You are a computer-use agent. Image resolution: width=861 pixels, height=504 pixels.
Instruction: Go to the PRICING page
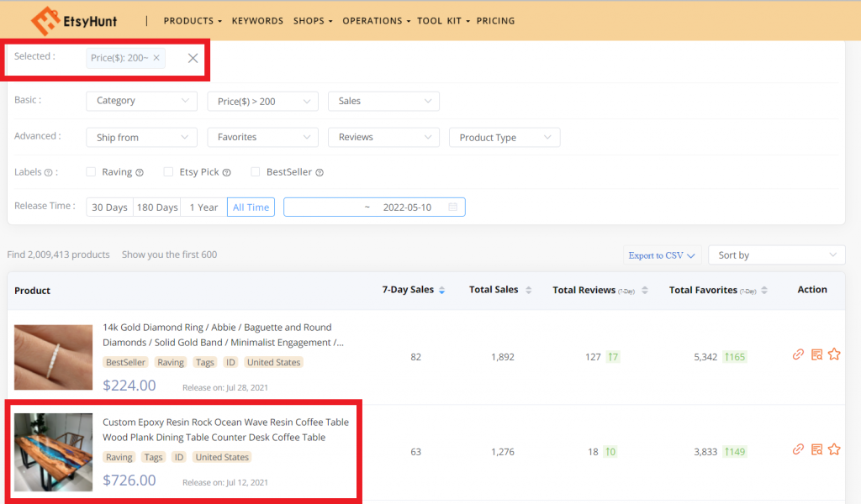(495, 21)
